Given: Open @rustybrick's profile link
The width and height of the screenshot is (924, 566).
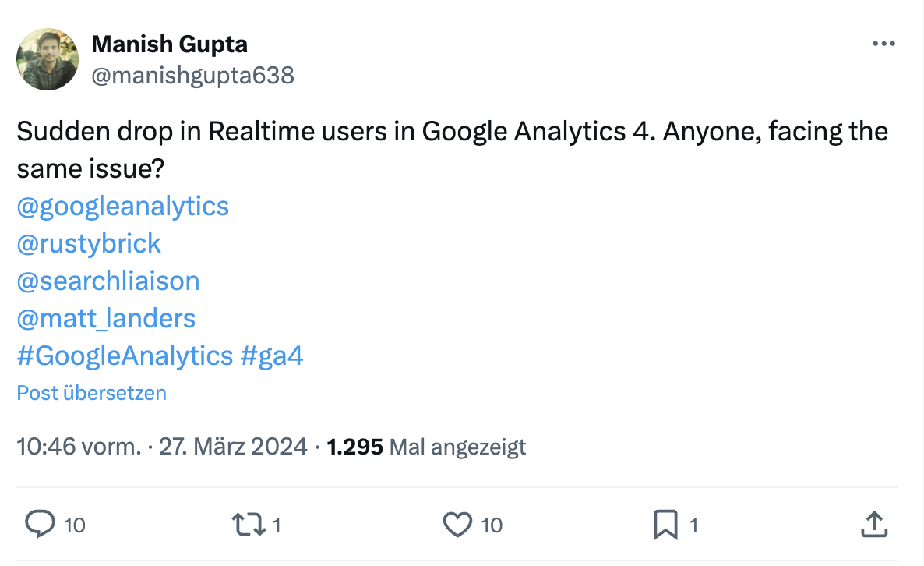Looking at the screenshot, I should point(88,243).
